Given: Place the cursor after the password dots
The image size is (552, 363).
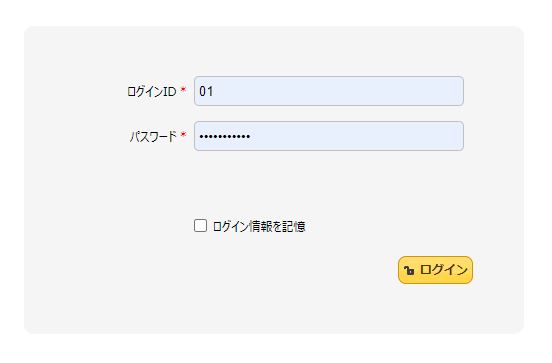Looking at the screenshot, I should coord(251,136).
